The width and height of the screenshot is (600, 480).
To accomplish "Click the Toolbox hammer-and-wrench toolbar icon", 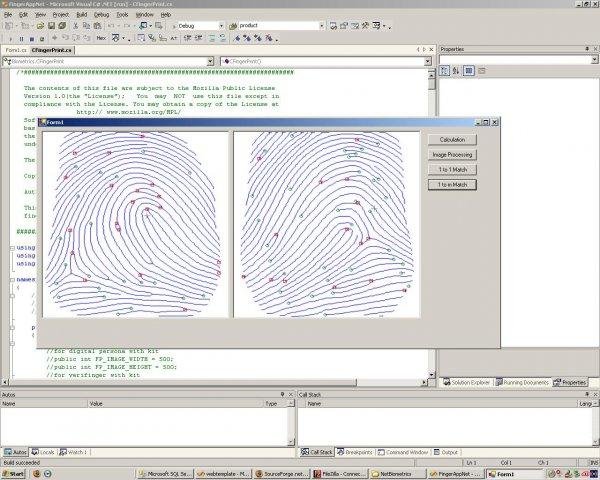I will point(365,26).
